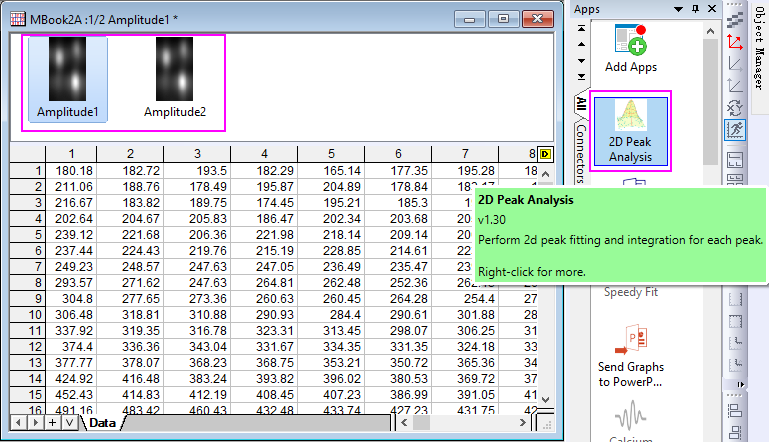The width and height of the screenshot is (769, 442).
Task: Click the cell containing 180.18
Action: pos(71,171)
